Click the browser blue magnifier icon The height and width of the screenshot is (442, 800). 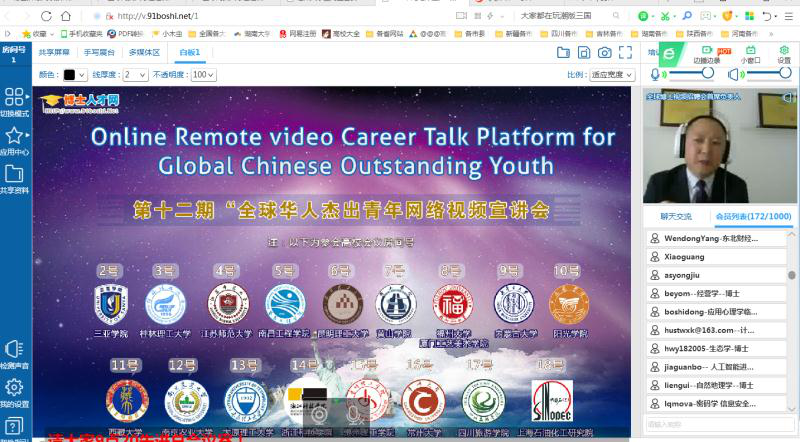coord(687,16)
